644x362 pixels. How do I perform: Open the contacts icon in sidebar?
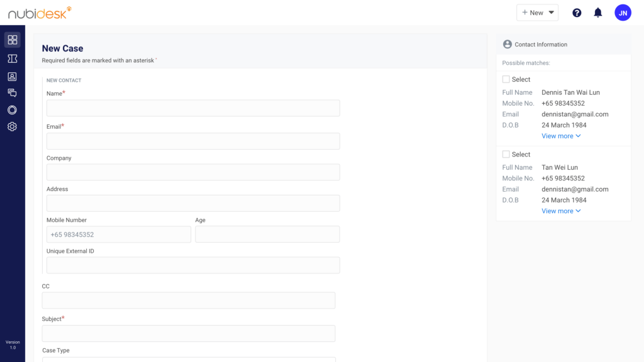(x=12, y=77)
